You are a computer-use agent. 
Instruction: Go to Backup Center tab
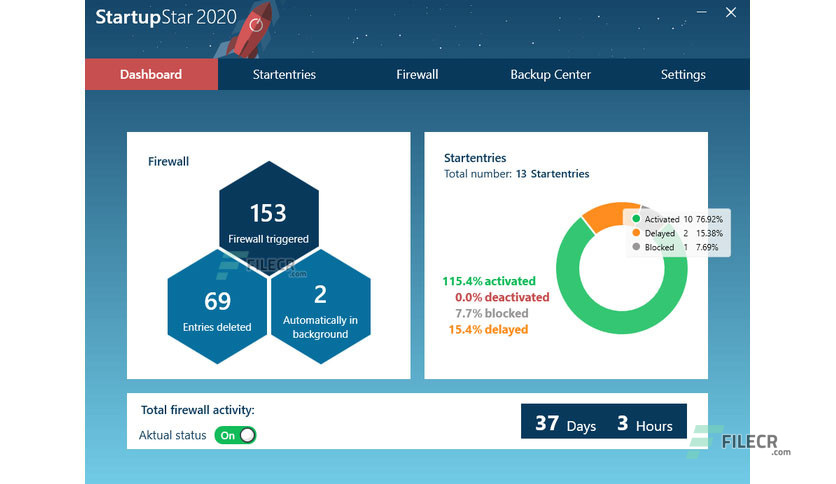[550, 75]
